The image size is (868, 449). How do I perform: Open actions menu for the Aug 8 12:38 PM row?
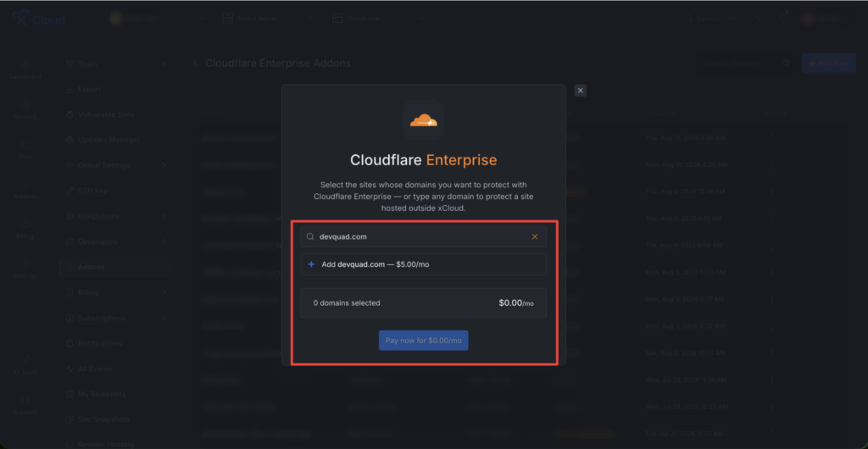tap(771, 191)
